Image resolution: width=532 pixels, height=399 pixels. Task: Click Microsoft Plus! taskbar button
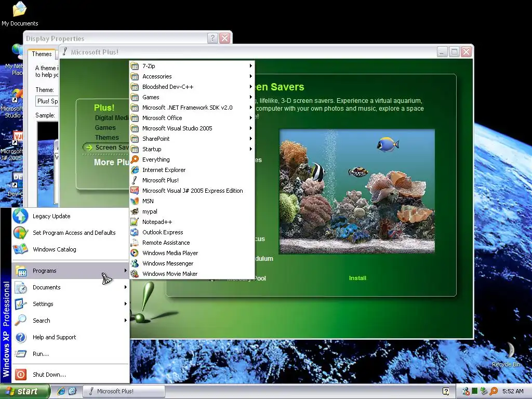tap(124, 391)
